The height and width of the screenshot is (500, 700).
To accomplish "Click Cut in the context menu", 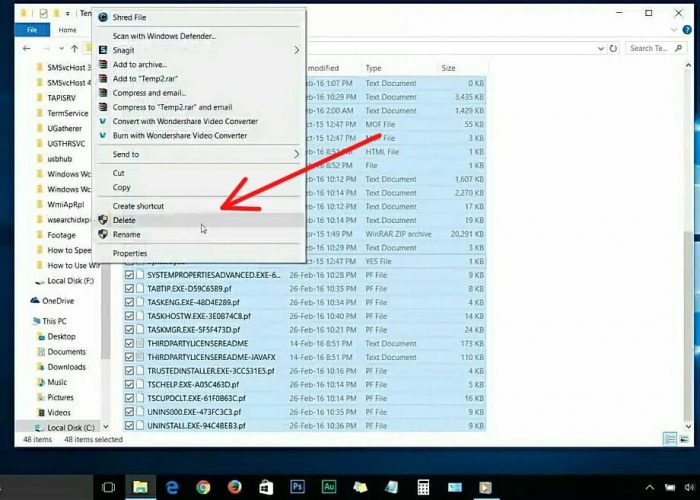I will (x=200, y=173).
